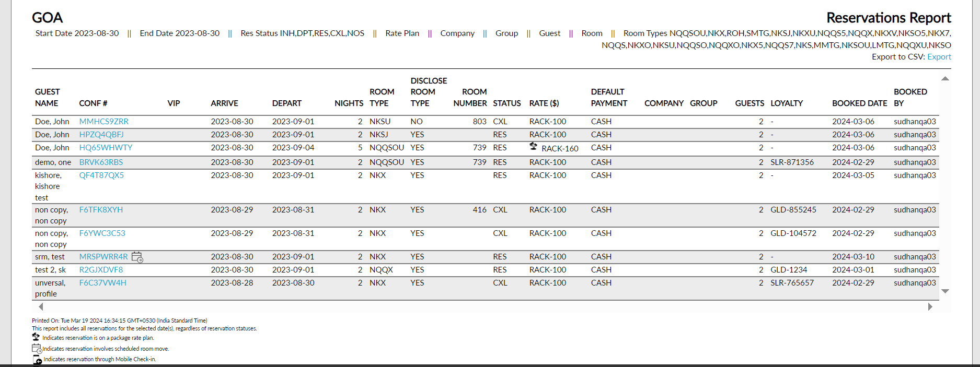Screen dimensions: 980x367
Task: Open srm test reservation MRSPWRR4R
Action: 103,257
